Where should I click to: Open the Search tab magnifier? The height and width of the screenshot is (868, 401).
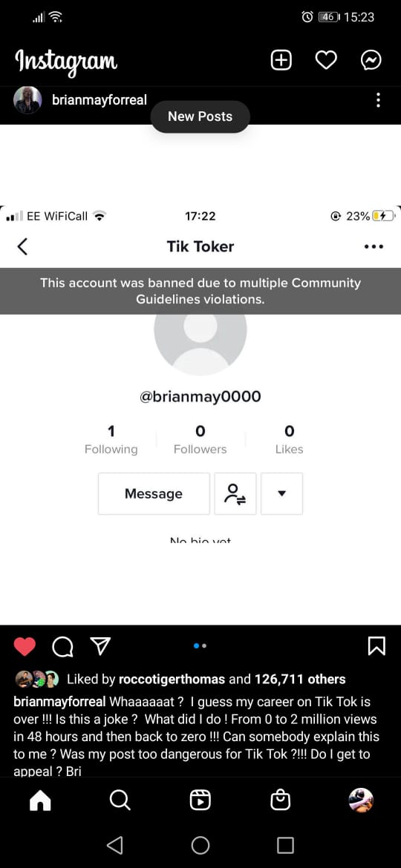(120, 800)
